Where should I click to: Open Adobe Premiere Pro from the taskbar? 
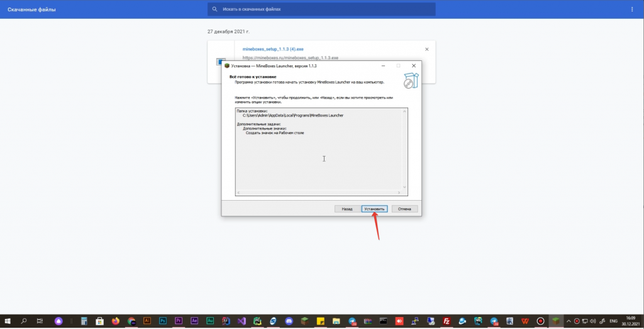[x=179, y=321]
